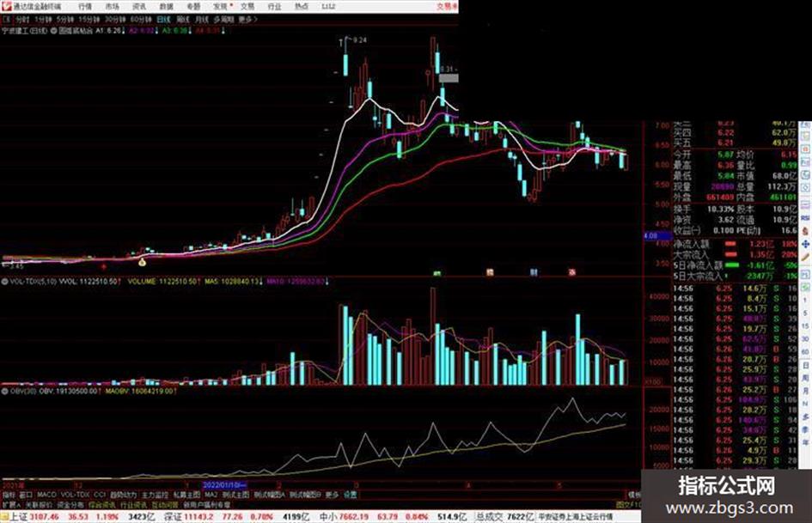Select 周 in the right sidebar

click(806, 379)
